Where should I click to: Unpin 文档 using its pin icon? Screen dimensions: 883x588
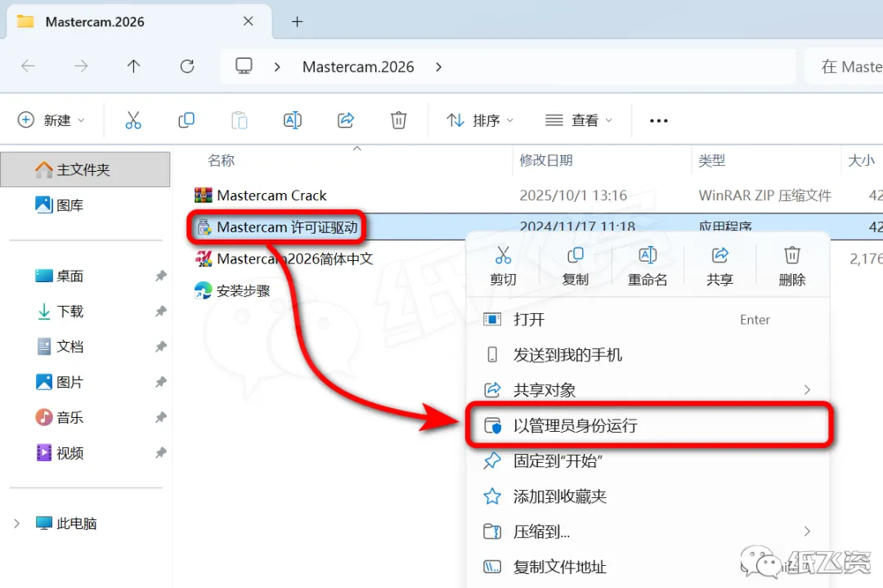(x=160, y=347)
